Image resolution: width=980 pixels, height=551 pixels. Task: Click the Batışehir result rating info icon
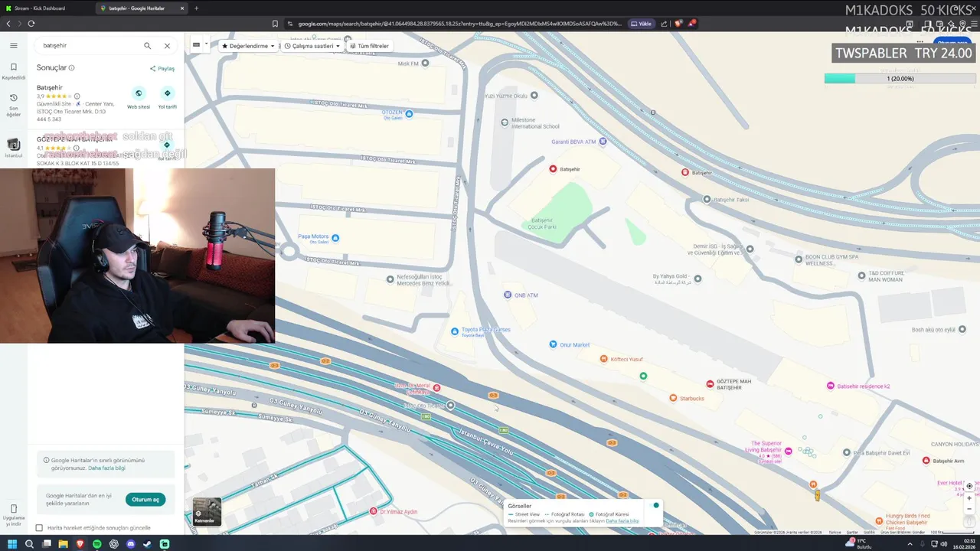coord(77,96)
